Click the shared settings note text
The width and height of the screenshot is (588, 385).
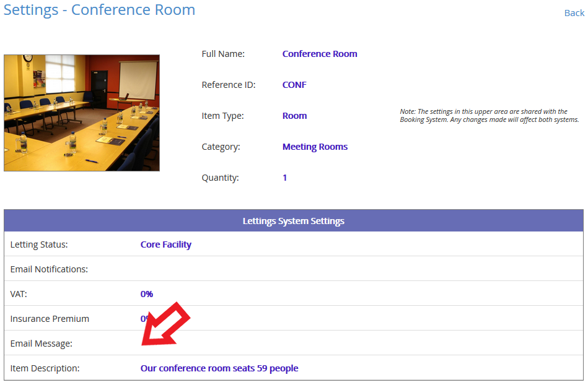489,116
